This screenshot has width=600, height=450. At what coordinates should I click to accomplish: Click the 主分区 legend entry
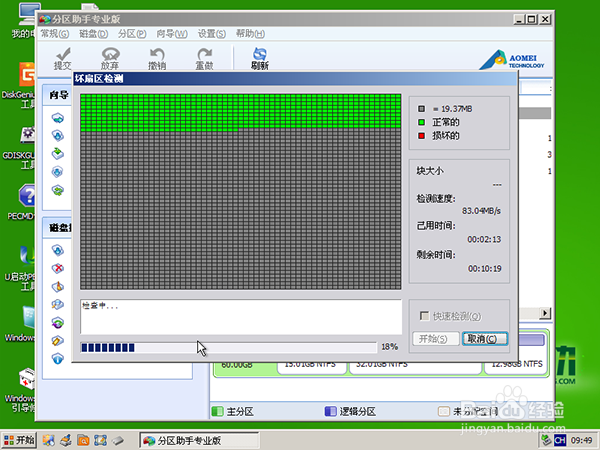233,412
